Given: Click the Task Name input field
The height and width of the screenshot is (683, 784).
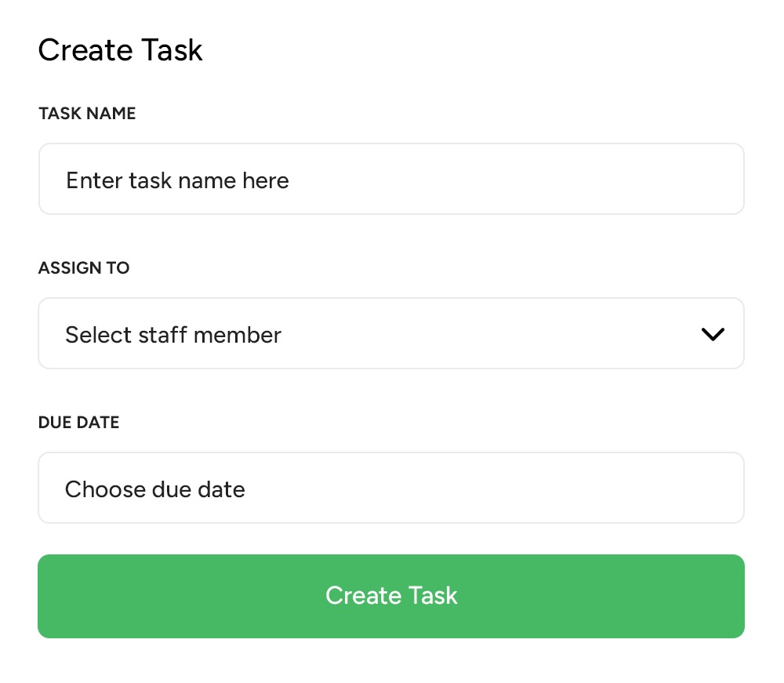Looking at the screenshot, I should (390, 180).
